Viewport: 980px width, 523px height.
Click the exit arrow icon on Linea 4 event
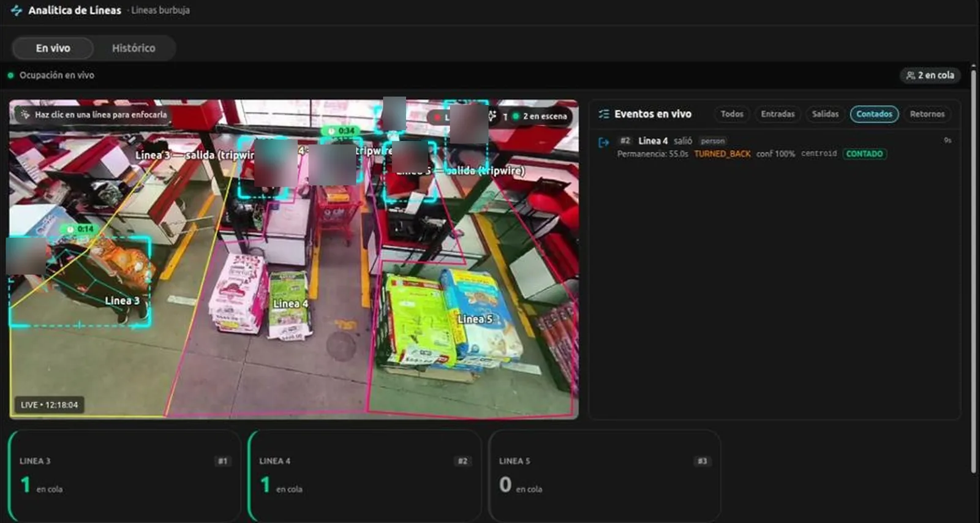click(604, 143)
